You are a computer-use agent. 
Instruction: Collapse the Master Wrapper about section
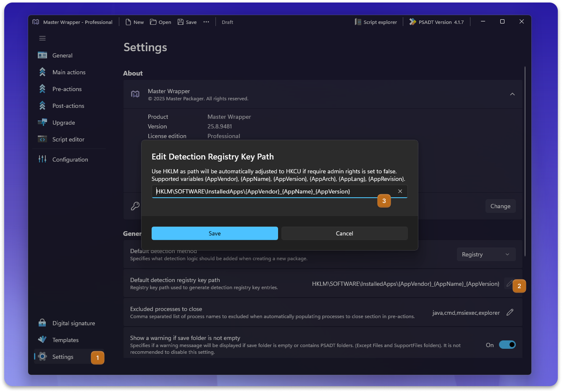tap(512, 94)
